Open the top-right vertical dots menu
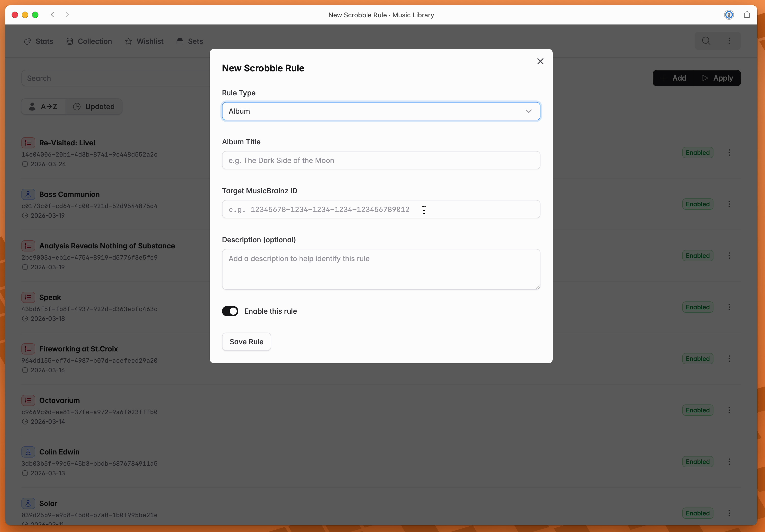Screen dimensions: 765x532 point(729,41)
